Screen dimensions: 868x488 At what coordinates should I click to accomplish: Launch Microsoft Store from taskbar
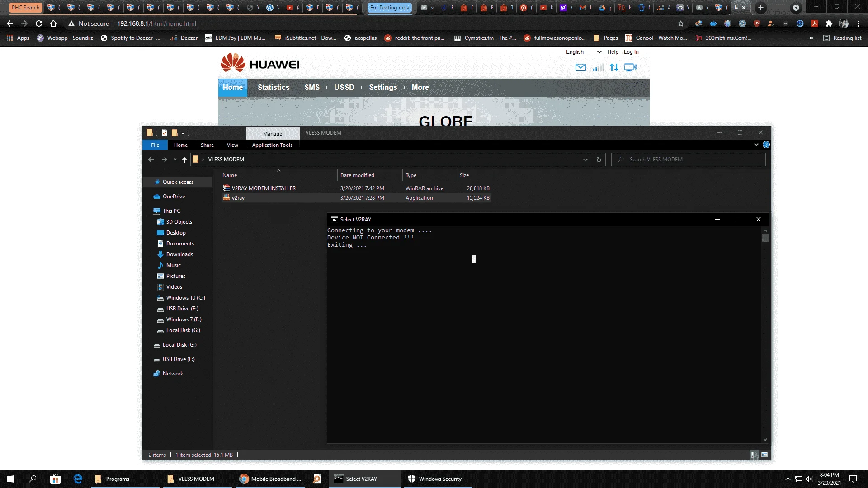[55, 479]
